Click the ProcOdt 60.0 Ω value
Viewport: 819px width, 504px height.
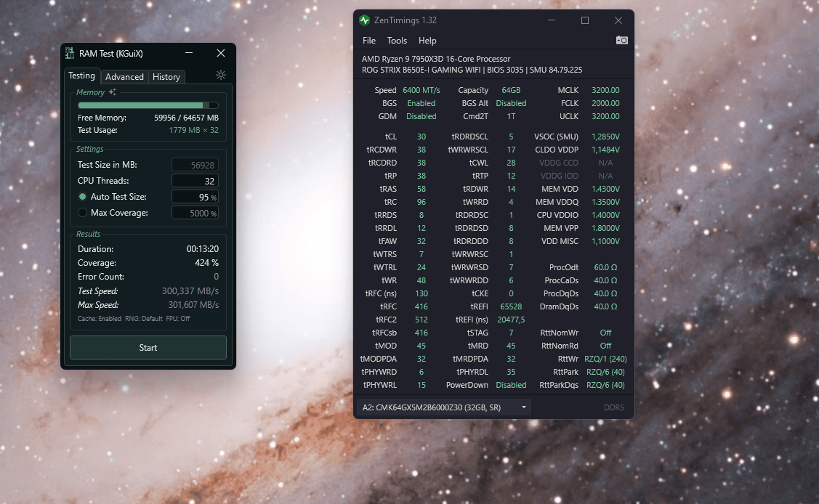coord(605,267)
